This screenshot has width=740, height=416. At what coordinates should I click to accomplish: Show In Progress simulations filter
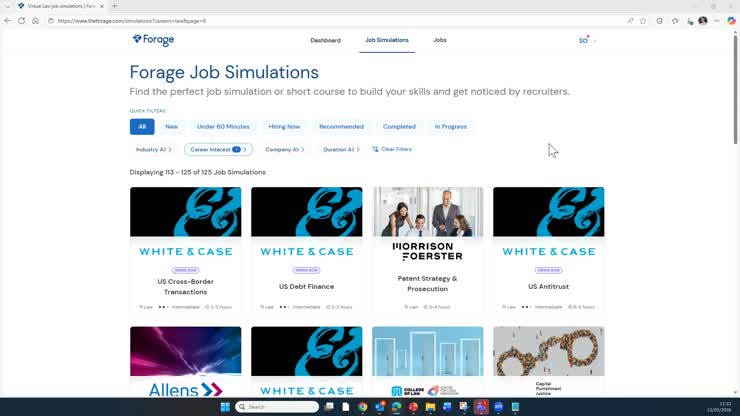tap(451, 127)
